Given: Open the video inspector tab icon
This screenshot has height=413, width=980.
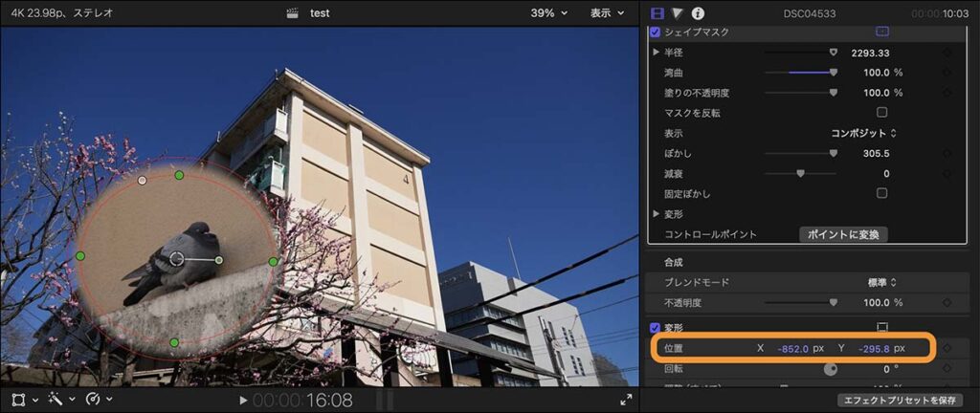Looking at the screenshot, I should [657, 13].
